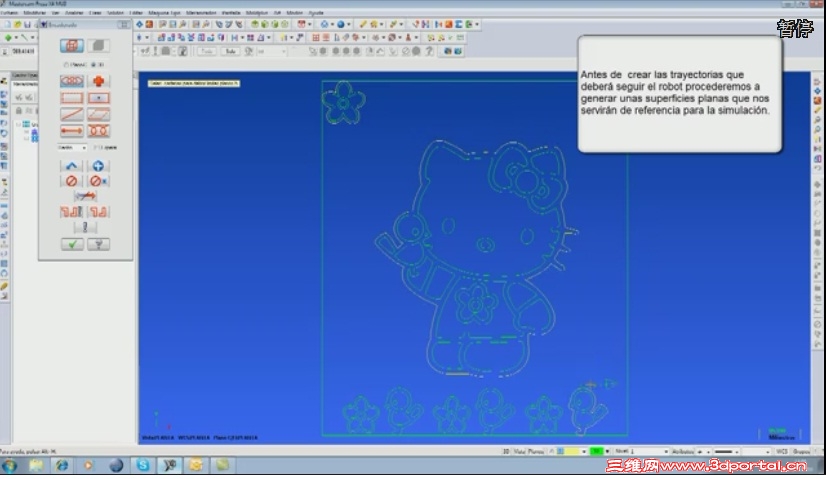Expand the chaining dialog using title-bar button
This screenshot has height=479, width=826.
pos(124,25)
